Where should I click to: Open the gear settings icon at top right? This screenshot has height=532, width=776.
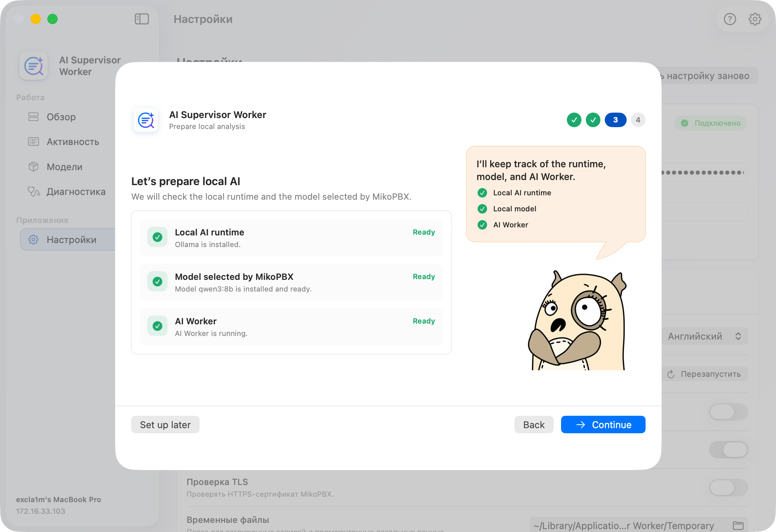pyautogui.click(x=755, y=19)
